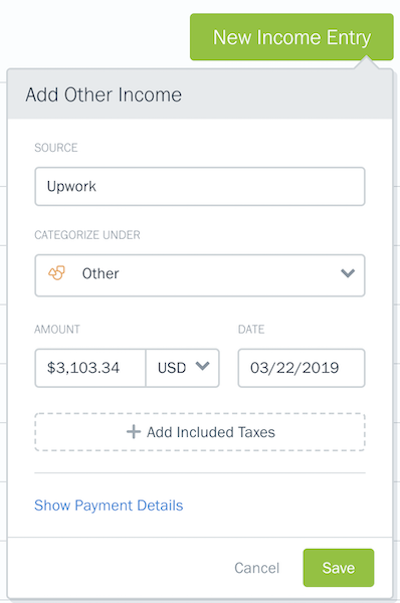
Task: Focus the Source field containing Upwork
Action: (200, 187)
